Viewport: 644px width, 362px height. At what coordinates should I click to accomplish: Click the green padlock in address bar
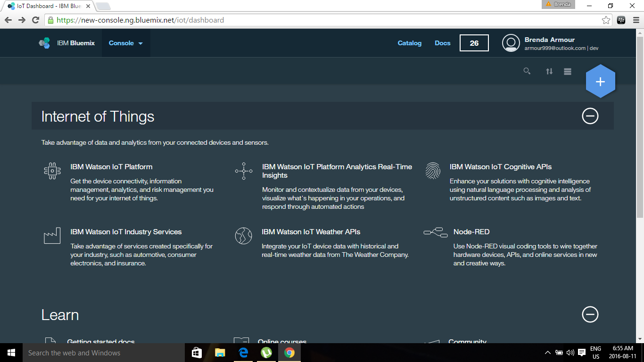[x=50, y=20]
